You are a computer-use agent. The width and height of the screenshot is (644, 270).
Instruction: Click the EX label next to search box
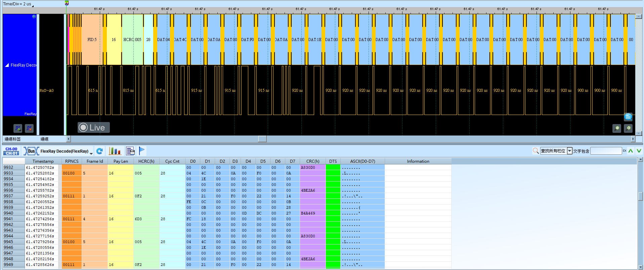pos(625,151)
